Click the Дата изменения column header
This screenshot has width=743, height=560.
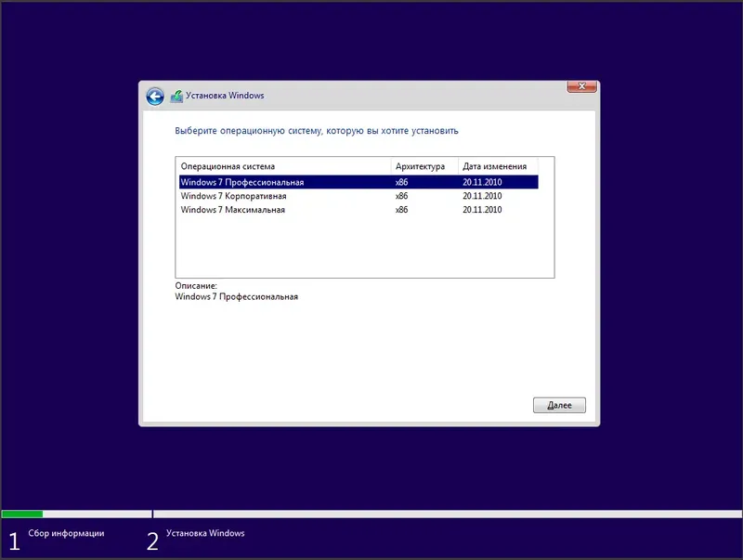click(498, 166)
